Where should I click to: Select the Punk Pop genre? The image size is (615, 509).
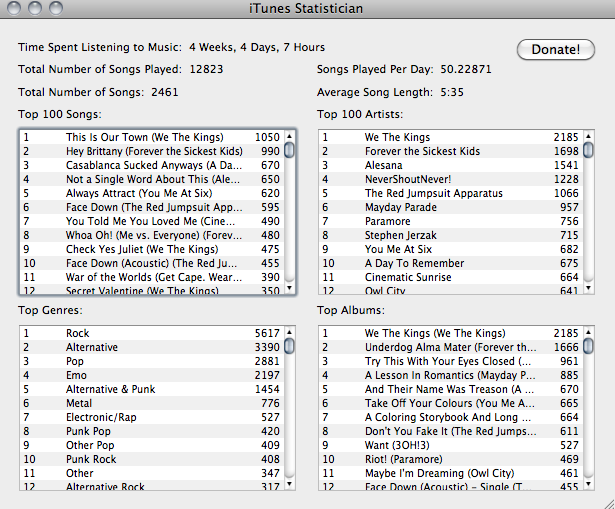pos(152,431)
